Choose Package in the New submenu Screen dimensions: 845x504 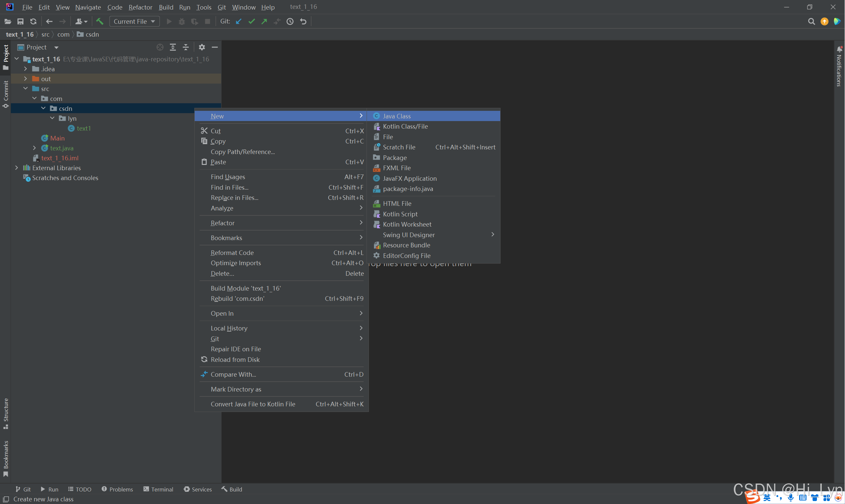click(395, 158)
